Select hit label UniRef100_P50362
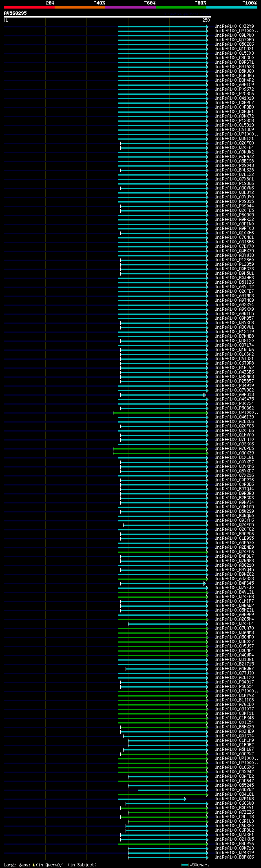This screenshot has width=261, height=868. pos(234,408)
